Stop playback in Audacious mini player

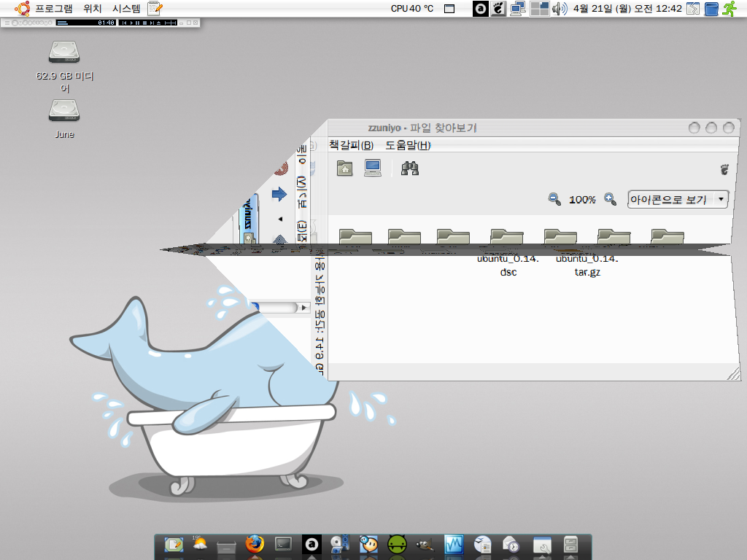(x=145, y=23)
